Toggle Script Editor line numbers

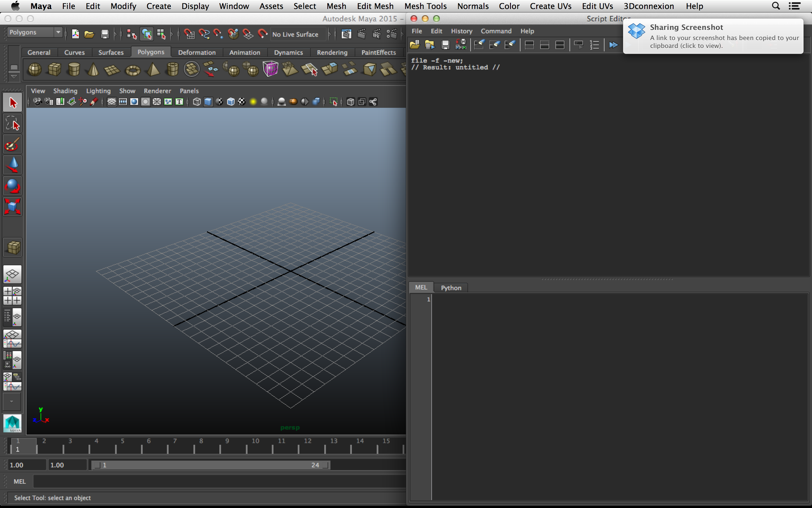[x=594, y=45]
